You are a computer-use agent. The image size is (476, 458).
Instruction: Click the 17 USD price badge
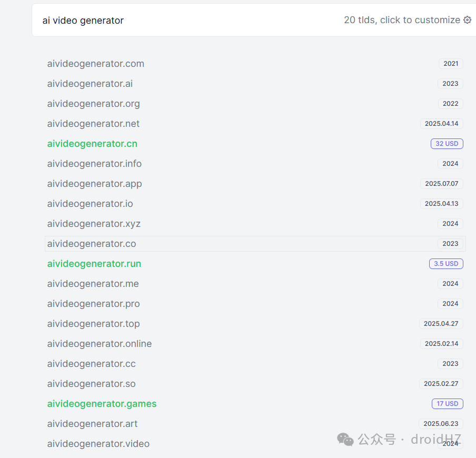tap(448, 404)
